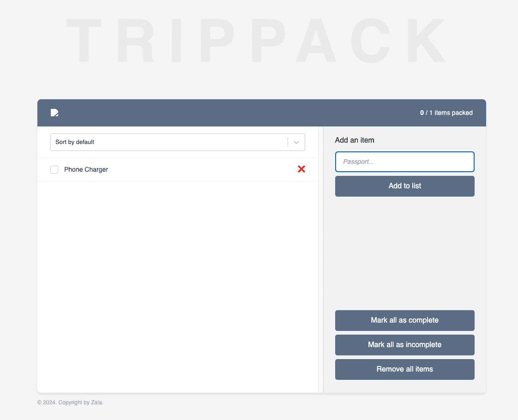518x420 pixels.
Task: Click the separator line beside the sort chevron
Action: (288, 142)
